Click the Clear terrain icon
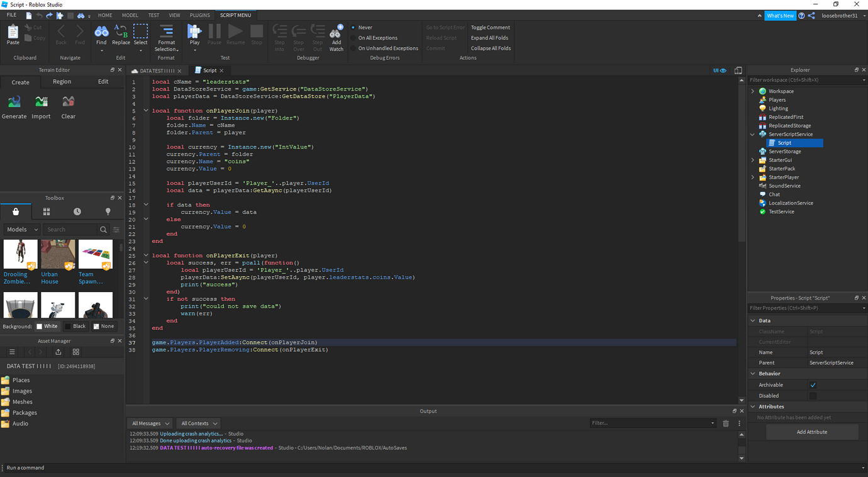 coord(68,102)
